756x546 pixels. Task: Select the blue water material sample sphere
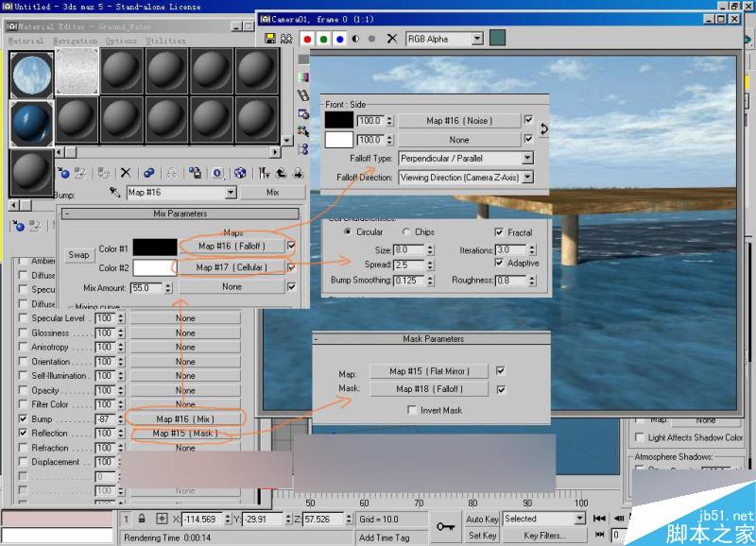click(31, 121)
